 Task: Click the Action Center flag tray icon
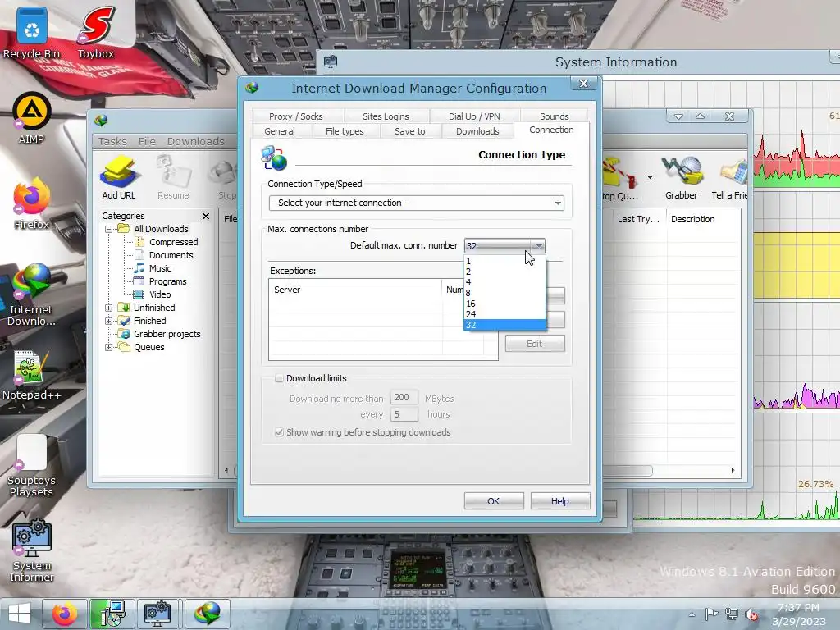tap(711, 614)
